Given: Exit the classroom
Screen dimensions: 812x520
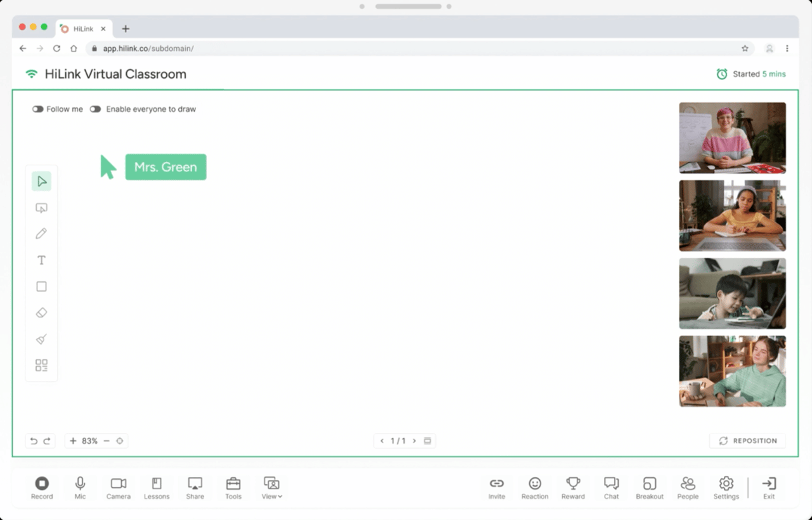Looking at the screenshot, I should (x=769, y=488).
